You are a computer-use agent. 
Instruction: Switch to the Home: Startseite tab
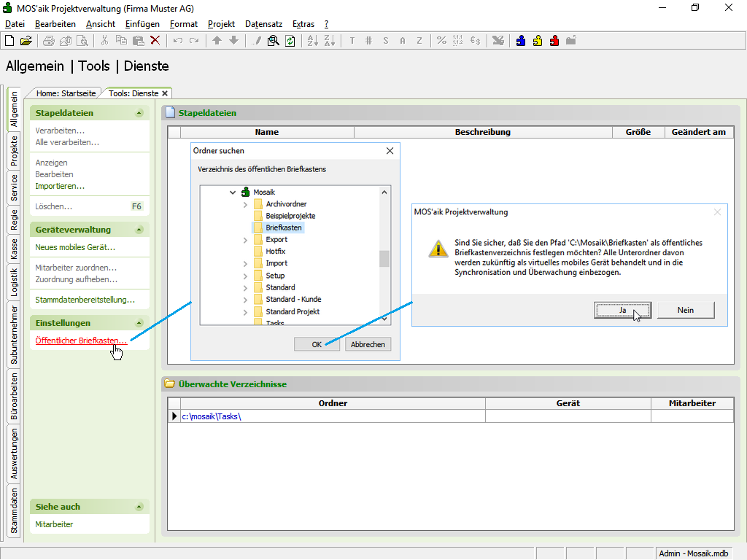(66, 93)
